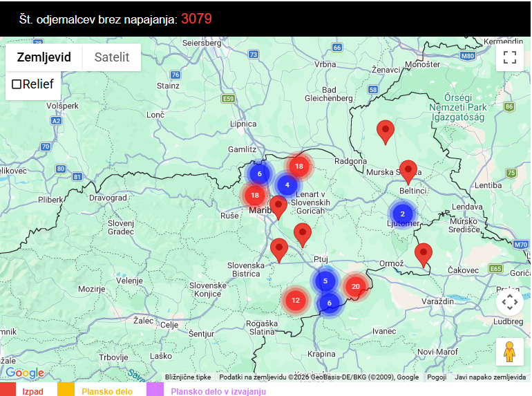Select the red pin north of Murska Sobota

coord(385,131)
